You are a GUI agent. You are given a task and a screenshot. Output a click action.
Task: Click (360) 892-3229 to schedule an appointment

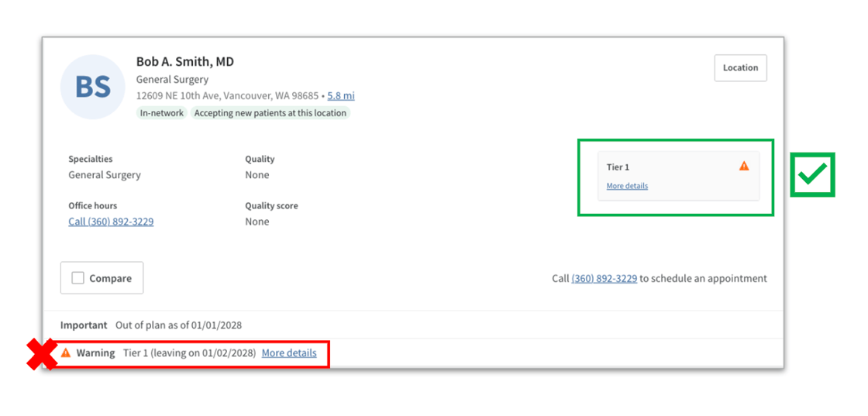604,278
